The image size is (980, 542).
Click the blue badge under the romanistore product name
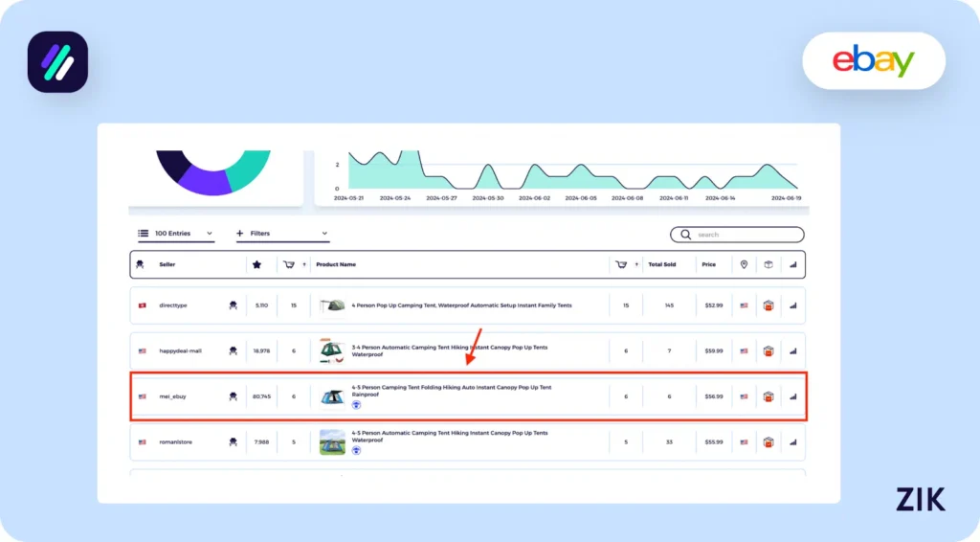point(356,450)
